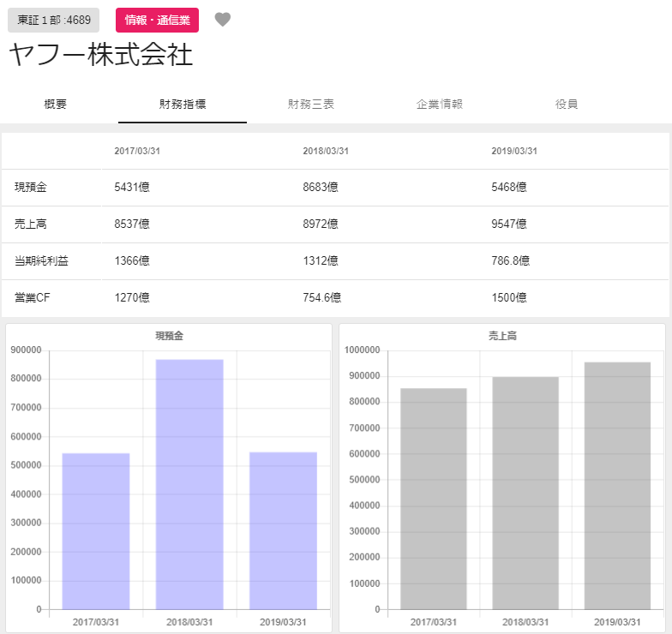
Task: Open the 概要 tab
Action: (55, 105)
